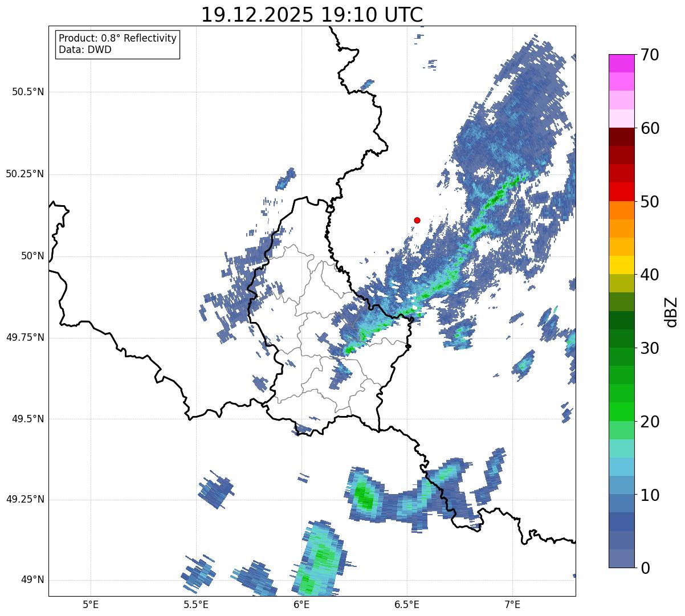Click the 49°N latitude label
This screenshot has height=616, width=685.
point(32,580)
